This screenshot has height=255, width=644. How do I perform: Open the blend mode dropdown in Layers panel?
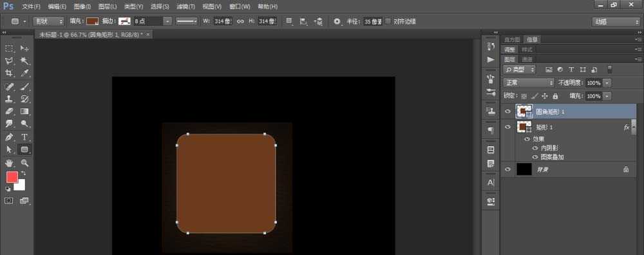click(529, 82)
